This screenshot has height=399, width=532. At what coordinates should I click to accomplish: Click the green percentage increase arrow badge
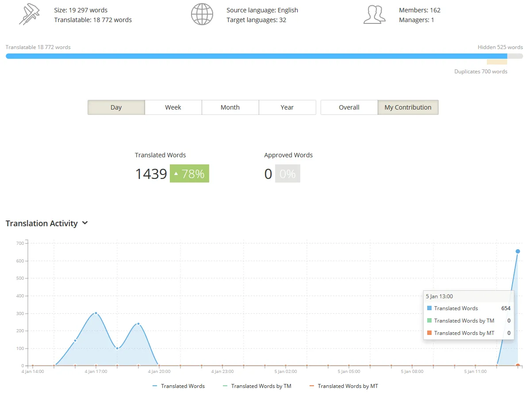pos(189,174)
